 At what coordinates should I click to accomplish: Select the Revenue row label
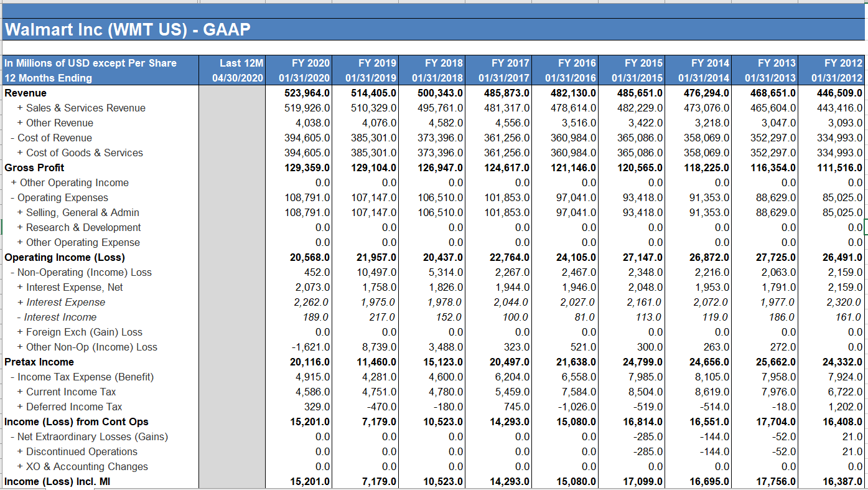coord(25,93)
